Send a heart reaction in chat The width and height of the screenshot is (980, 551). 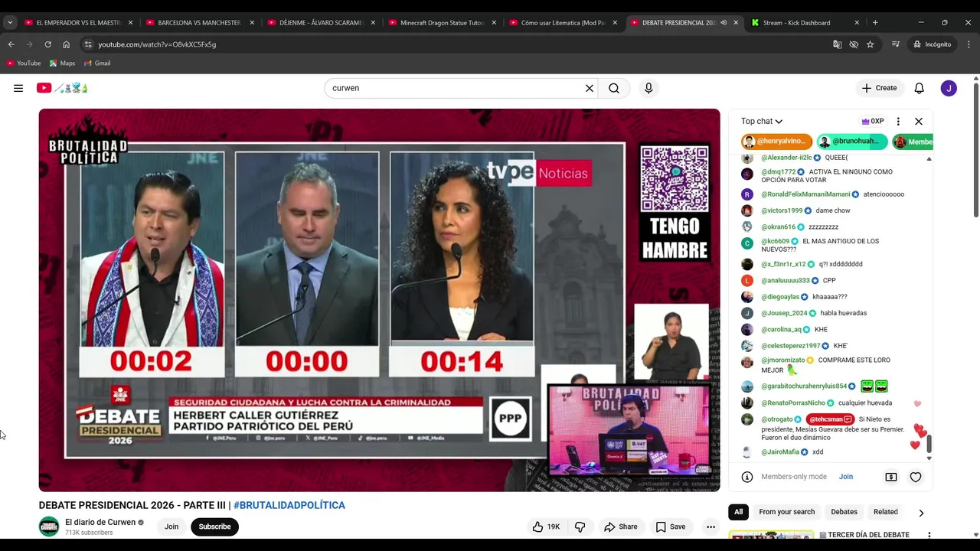point(916,477)
